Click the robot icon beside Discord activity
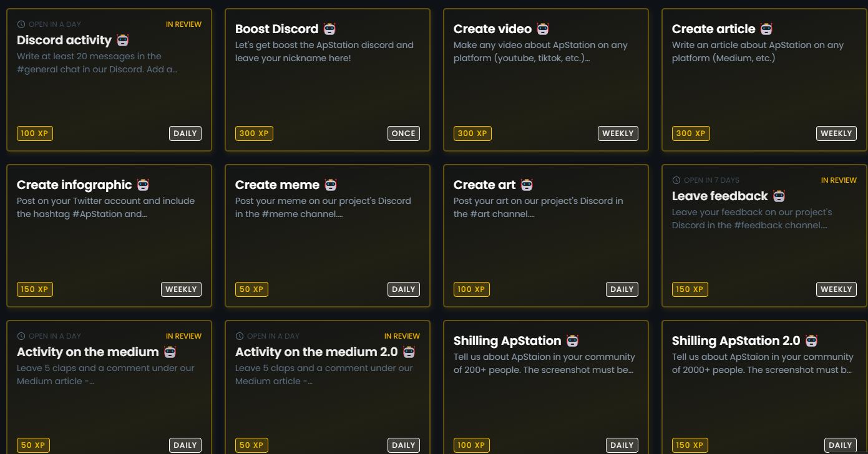 [123, 40]
